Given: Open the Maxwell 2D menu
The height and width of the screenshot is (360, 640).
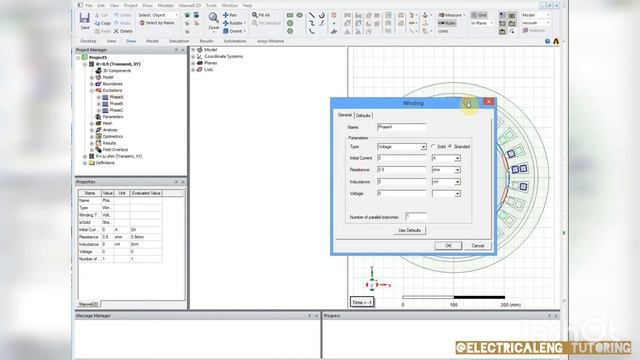Looking at the screenshot, I should 190,6.
